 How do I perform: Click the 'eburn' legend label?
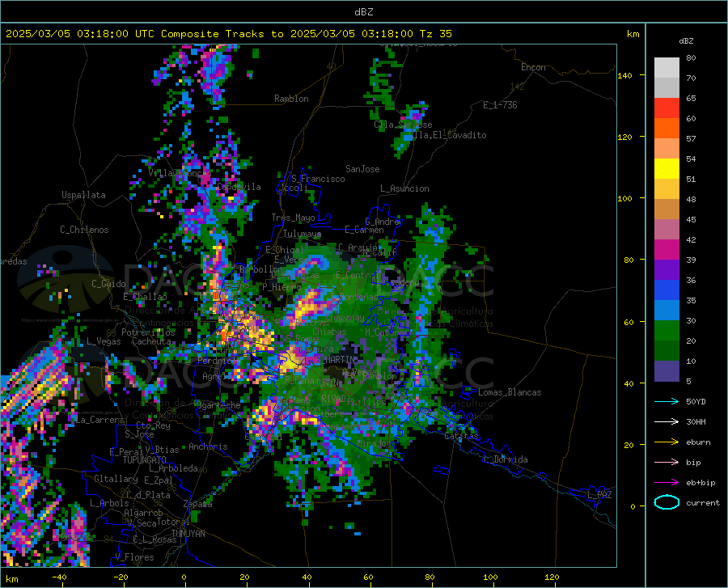pos(698,442)
